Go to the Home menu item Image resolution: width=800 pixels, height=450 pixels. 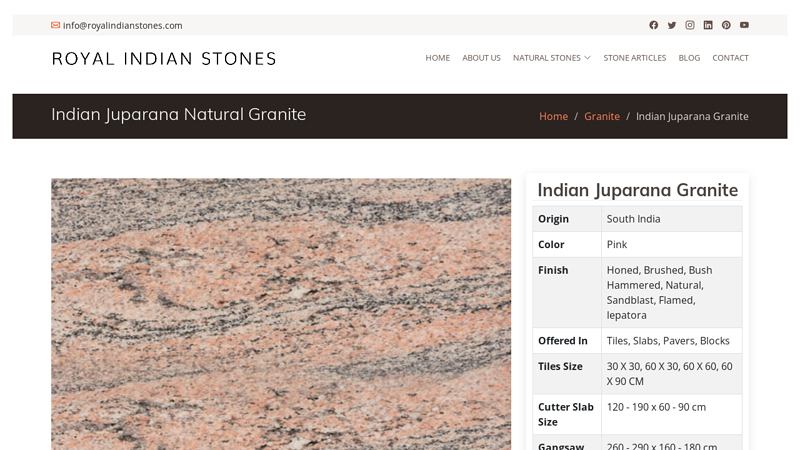click(438, 58)
